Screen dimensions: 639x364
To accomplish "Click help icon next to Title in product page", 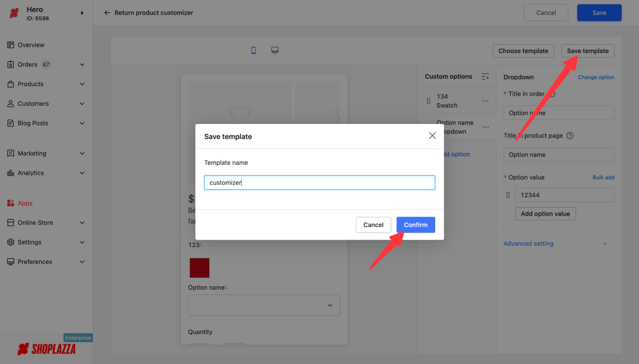I will [x=570, y=135].
